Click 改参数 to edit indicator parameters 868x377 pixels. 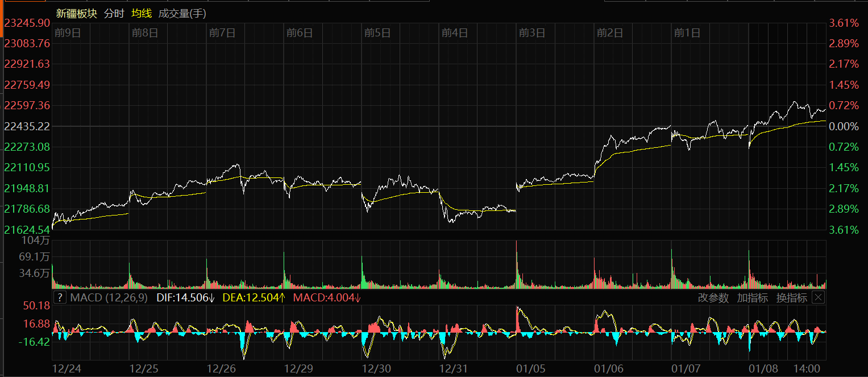[713, 297]
